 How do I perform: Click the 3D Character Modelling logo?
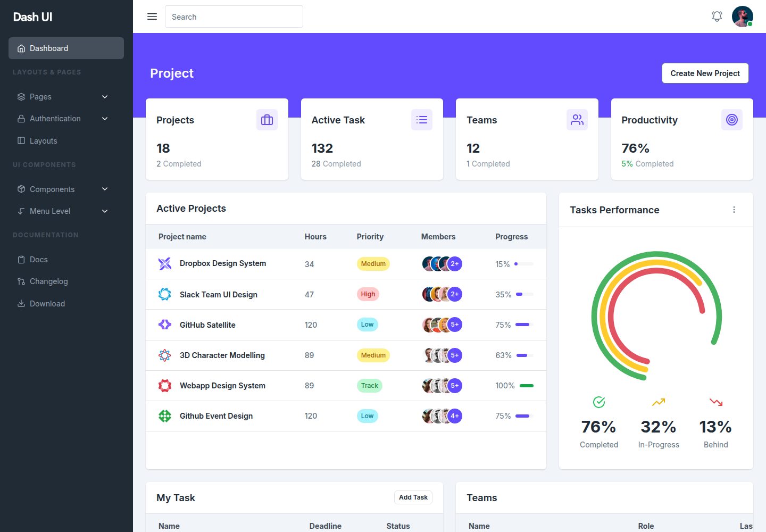[165, 355]
